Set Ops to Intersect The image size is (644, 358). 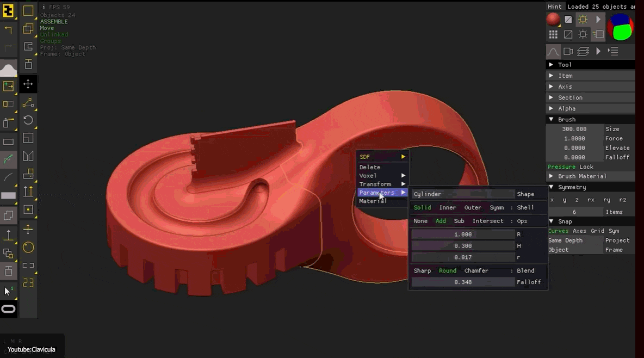tap(488, 221)
